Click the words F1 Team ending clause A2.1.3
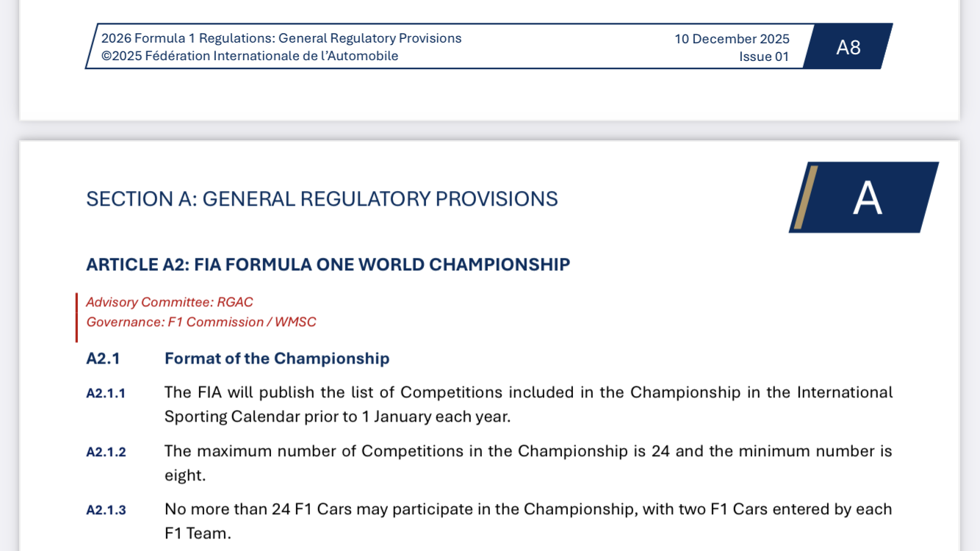Image resolution: width=980 pixels, height=551 pixels. tap(196, 533)
